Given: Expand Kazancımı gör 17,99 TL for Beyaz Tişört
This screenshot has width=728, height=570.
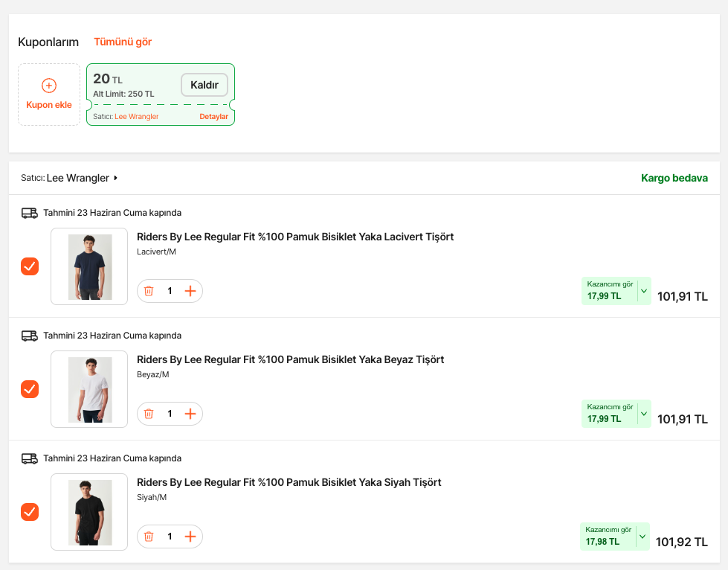Looking at the screenshot, I should (x=616, y=414).
